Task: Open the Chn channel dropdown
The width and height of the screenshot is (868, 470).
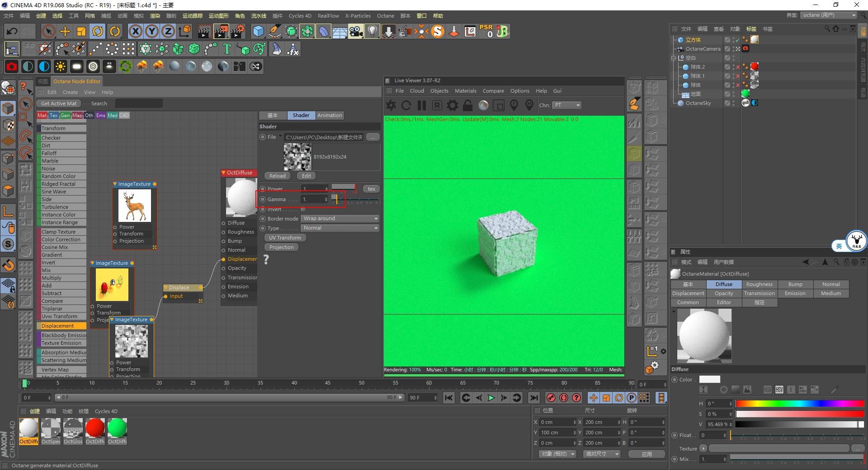Action: click(x=566, y=105)
